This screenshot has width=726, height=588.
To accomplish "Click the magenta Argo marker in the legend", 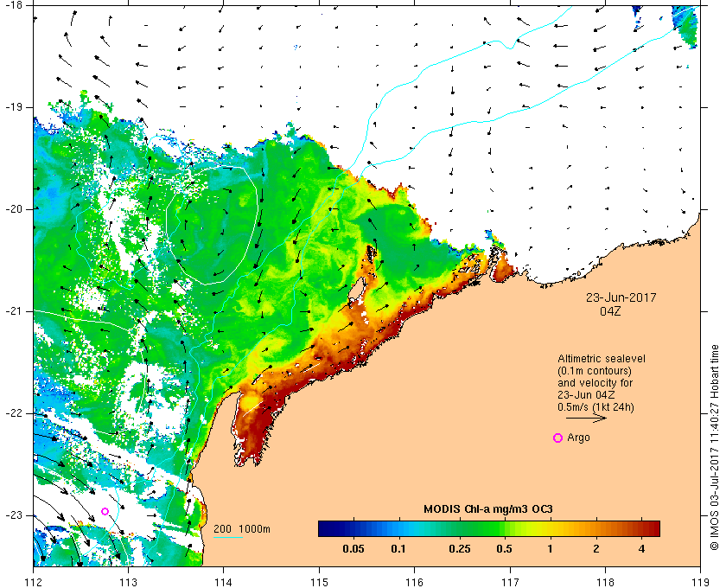I will (x=558, y=438).
